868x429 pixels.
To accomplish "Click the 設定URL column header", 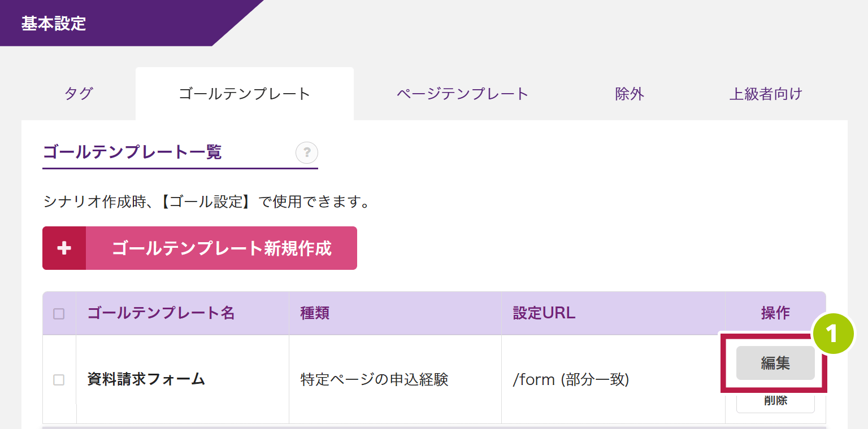I will coord(544,313).
